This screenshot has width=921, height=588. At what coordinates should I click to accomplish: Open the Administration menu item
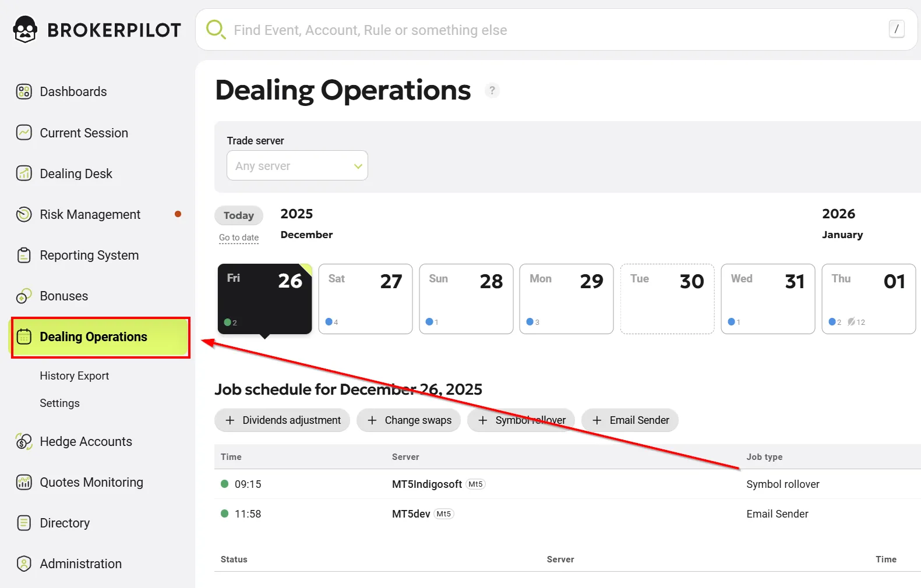coord(80,564)
